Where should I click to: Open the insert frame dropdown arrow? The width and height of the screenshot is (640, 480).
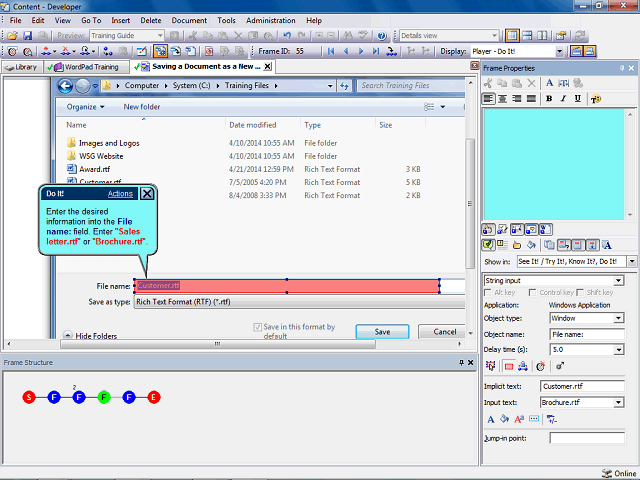[54, 51]
